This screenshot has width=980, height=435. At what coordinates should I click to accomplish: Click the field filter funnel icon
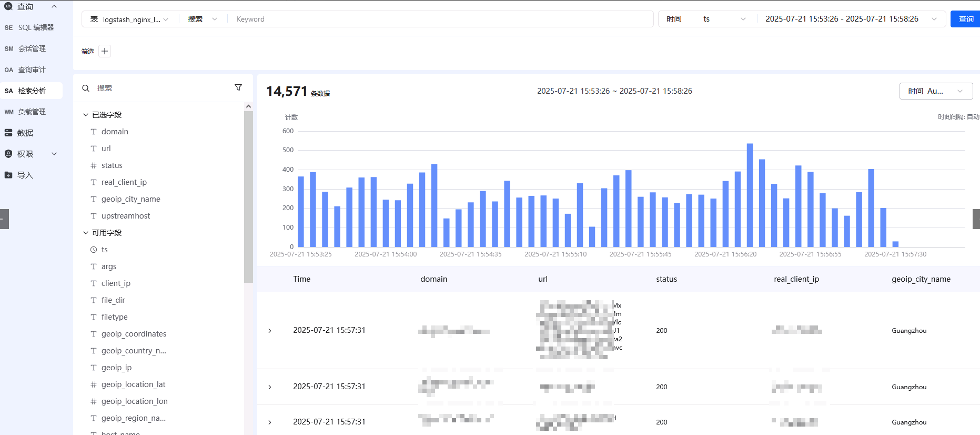tap(238, 87)
